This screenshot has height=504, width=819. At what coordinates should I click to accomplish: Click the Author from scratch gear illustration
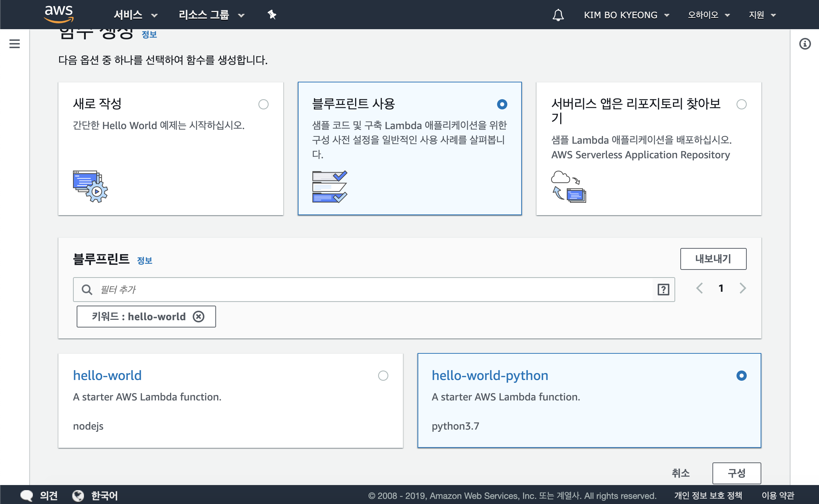coord(91,186)
